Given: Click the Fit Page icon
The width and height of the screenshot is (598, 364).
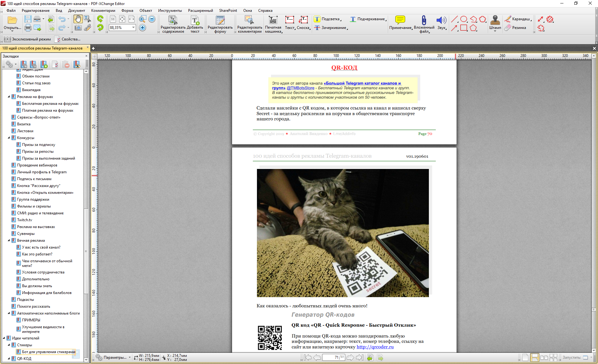Looking at the screenshot, I should (x=122, y=19).
